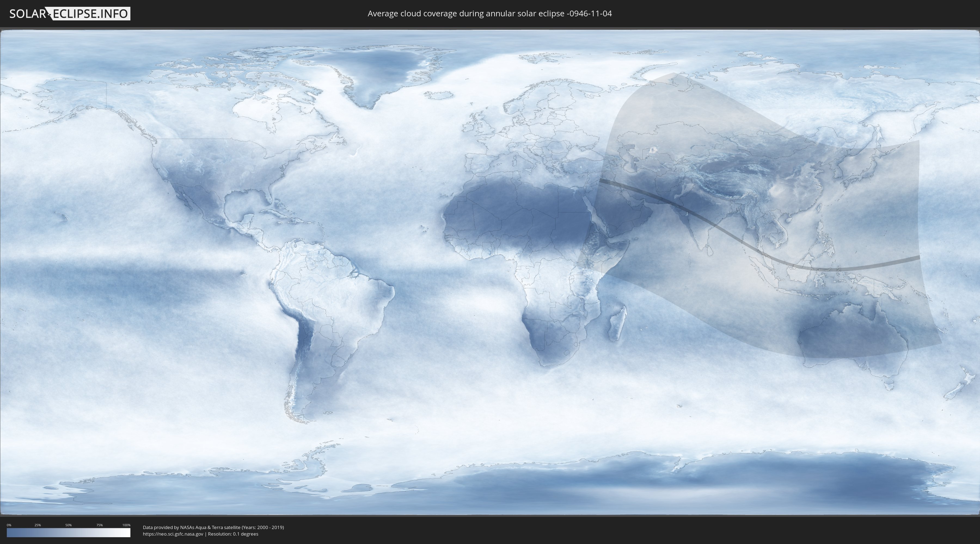Click the SOLAR-ECLIPSE.INFO logo
The width and height of the screenshot is (980, 544).
click(x=70, y=14)
